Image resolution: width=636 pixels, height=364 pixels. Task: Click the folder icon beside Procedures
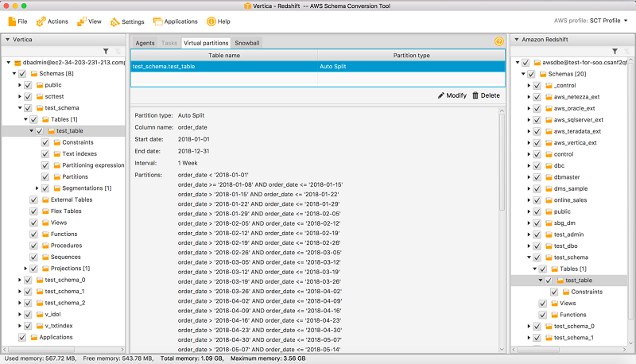pos(46,246)
